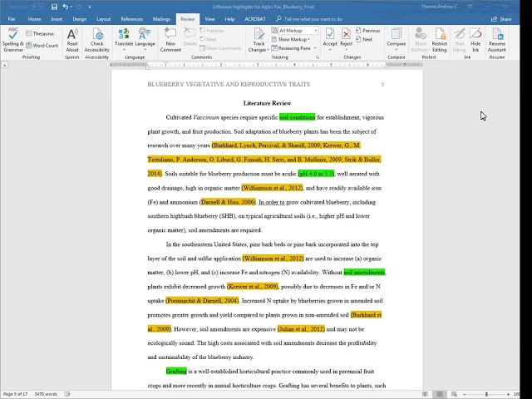The image size is (532, 399).
Task: Switch to the References tab
Action: (x=131, y=19)
